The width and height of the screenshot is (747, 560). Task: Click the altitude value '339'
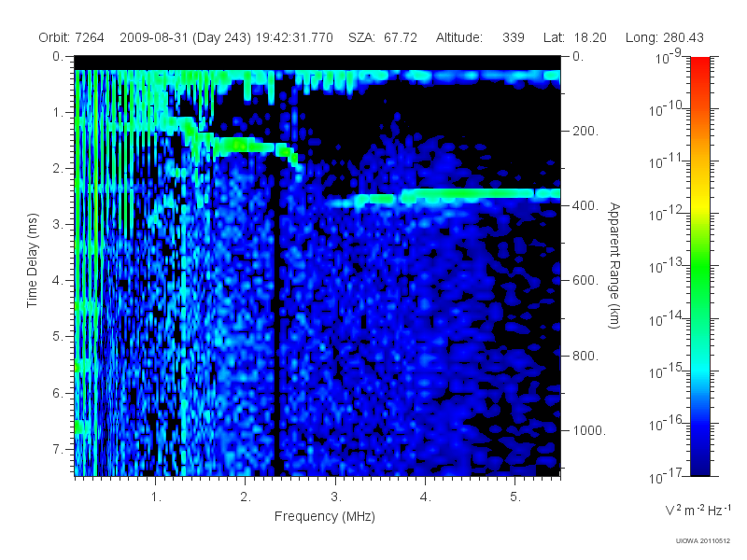[x=513, y=37]
